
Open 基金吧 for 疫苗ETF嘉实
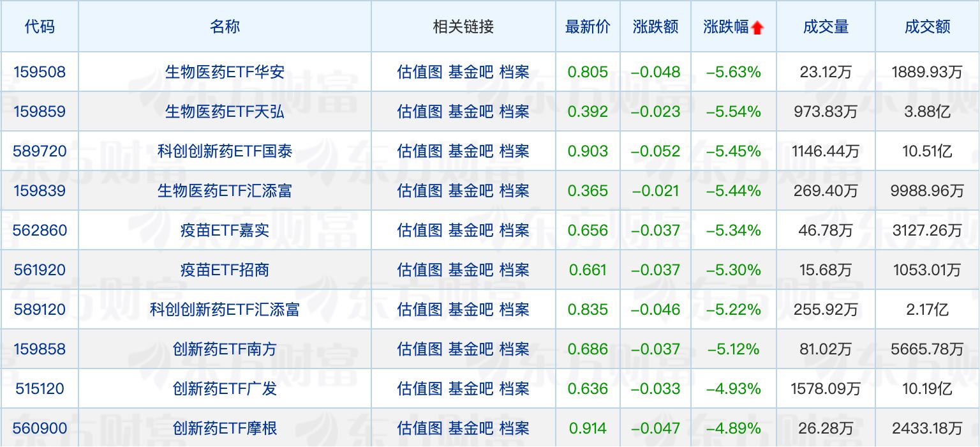pyautogui.click(x=471, y=231)
